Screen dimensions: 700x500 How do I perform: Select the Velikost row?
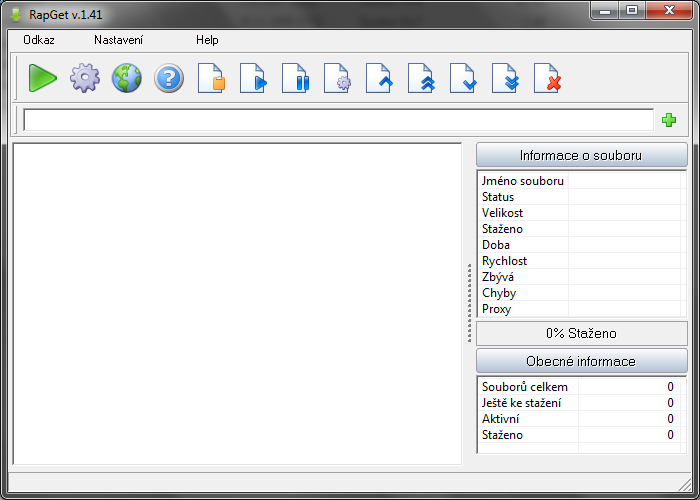(x=581, y=213)
